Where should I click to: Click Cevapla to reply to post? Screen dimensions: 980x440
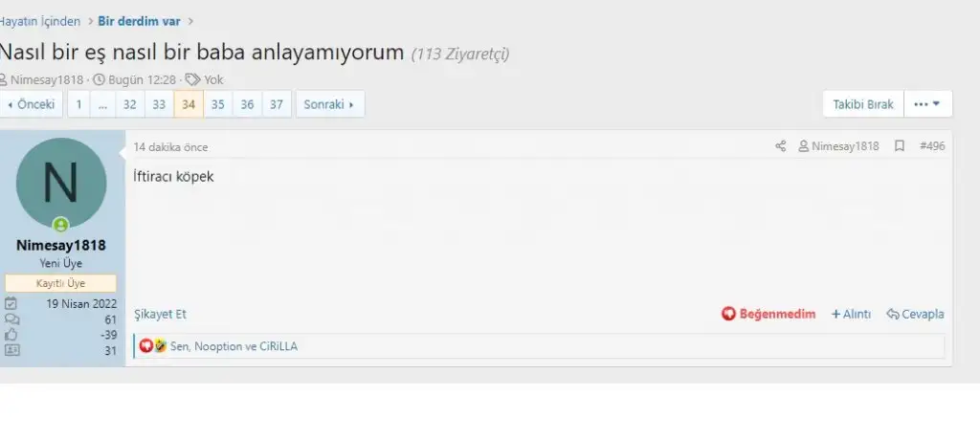click(x=915, y=314)
